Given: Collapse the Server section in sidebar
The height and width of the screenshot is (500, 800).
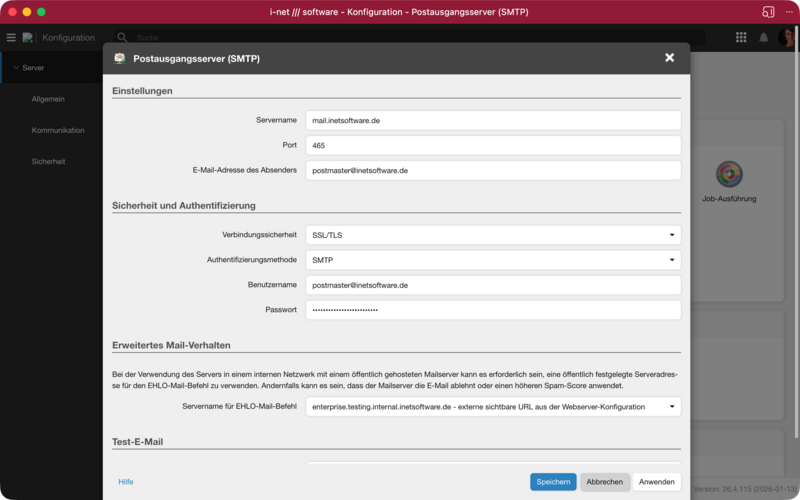Looking at the screenshot, I should (16, 68).
